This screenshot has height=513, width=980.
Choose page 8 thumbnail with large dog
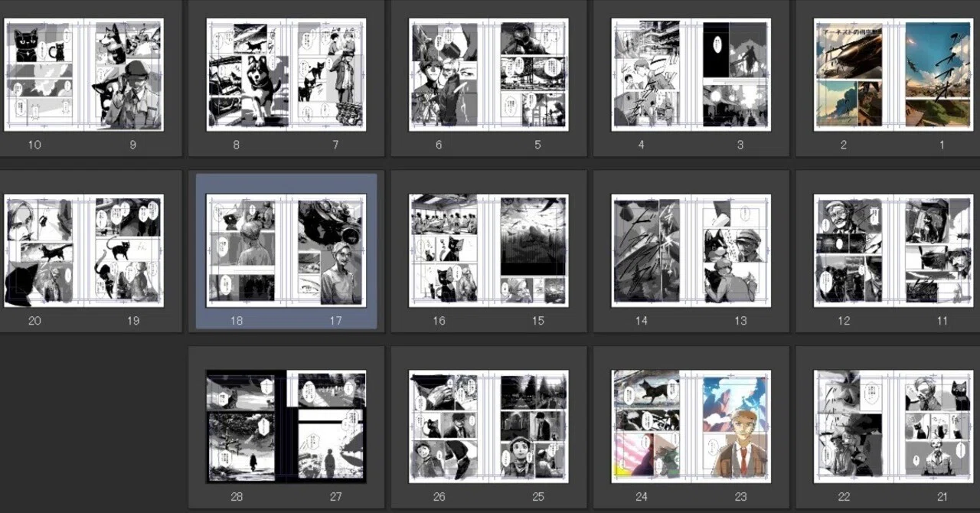247,74
